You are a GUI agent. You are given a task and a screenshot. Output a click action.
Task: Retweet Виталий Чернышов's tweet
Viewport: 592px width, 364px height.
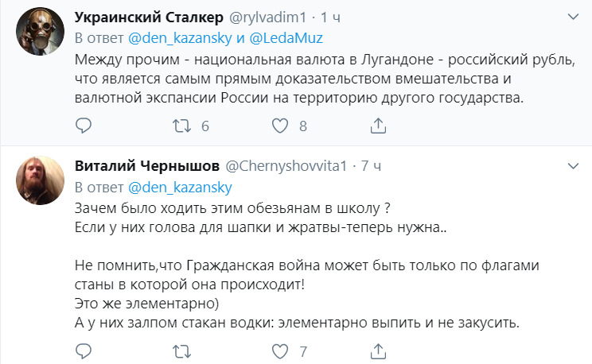(181, 350)
